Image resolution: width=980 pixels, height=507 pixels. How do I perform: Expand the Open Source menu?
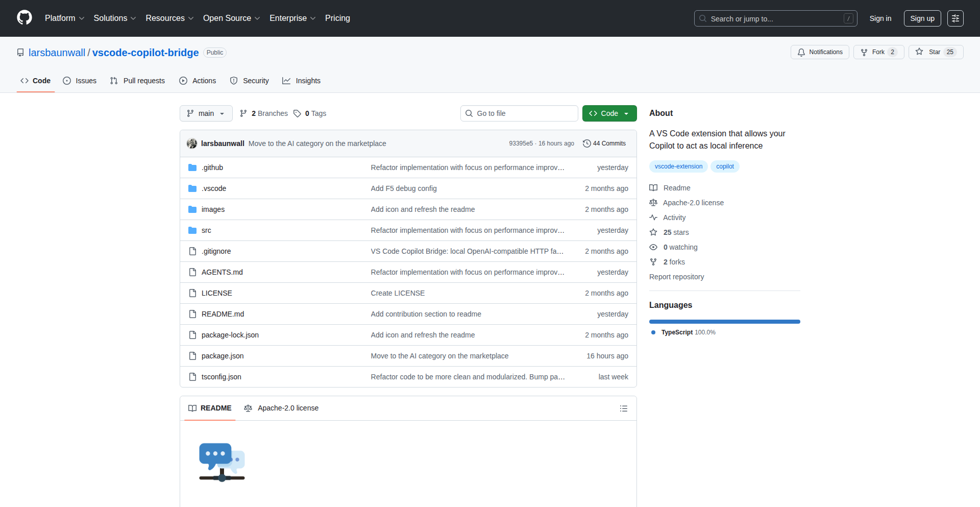pyautogui.click(x=231, y=18)
